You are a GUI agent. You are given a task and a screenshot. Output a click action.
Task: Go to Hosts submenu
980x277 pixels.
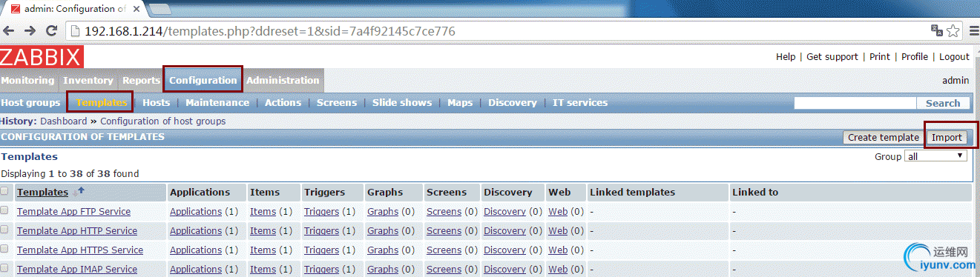156,103
